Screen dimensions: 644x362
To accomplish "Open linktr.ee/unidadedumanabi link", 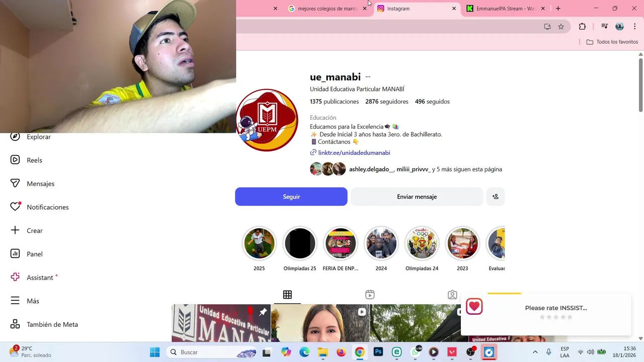I will [x=354, y=152].
